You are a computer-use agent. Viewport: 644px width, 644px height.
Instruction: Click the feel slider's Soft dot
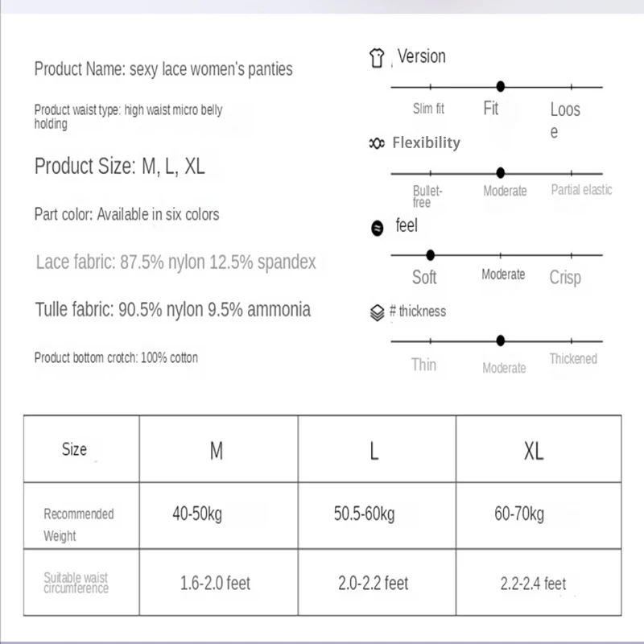(430, 255)
